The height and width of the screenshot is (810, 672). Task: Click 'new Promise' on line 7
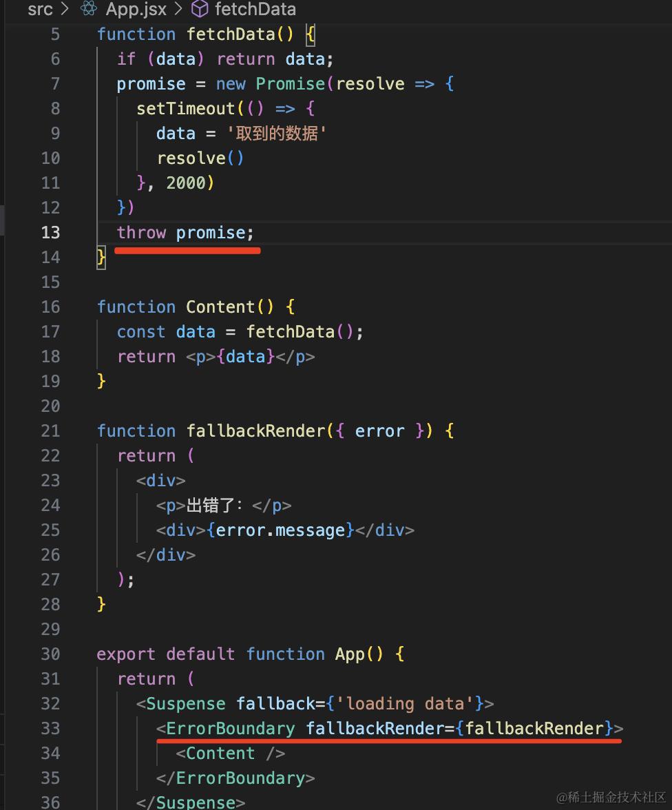[x=270, y=84]
